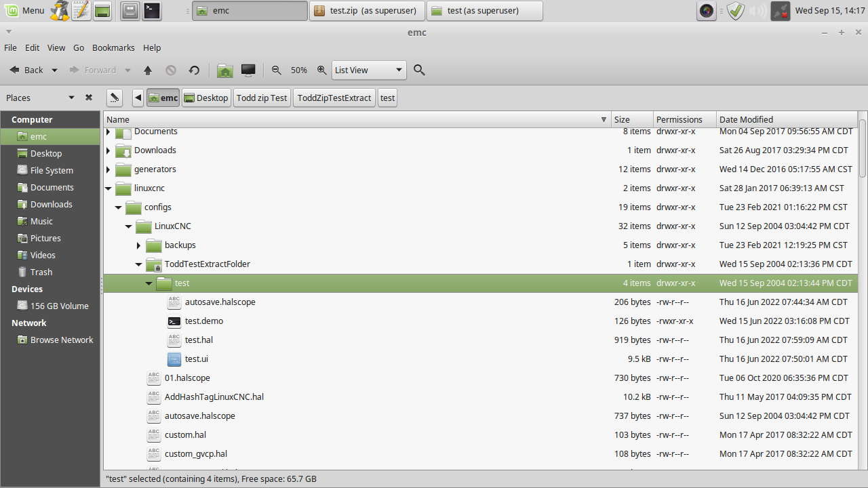Toggle the location entry pencil button
Screen dimensions: 868x488
115,98
